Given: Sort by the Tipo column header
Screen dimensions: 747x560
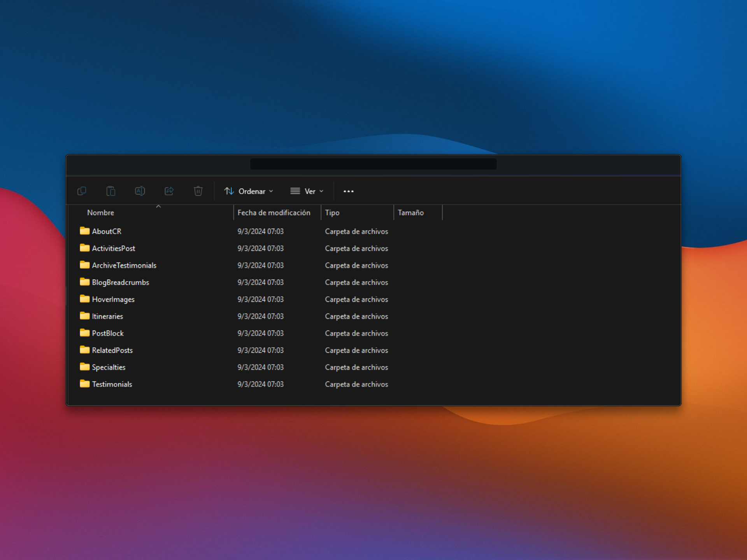Looking at the screenshot, I should [332, 213].
